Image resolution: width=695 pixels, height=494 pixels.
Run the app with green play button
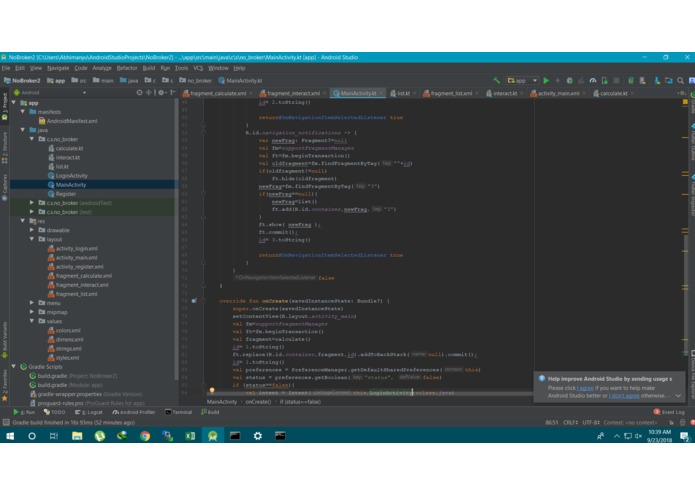[546, 80]
